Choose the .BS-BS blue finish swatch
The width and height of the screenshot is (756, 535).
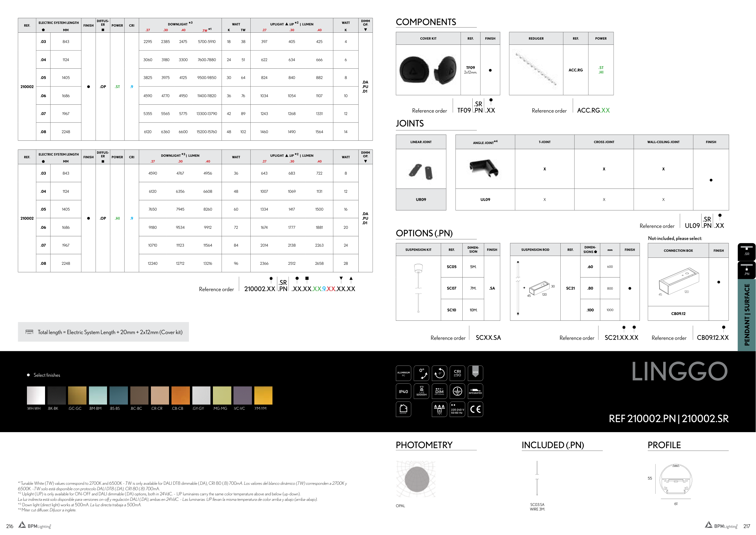(x=119, y=395)
